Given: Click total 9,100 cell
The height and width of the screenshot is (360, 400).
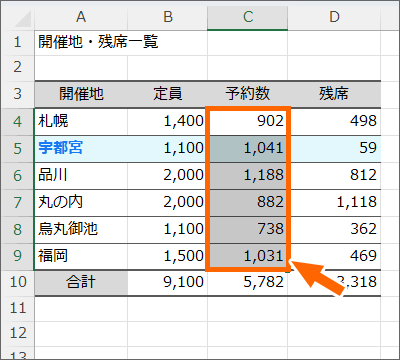Looking at the screenshot, I should coord(168,282).
